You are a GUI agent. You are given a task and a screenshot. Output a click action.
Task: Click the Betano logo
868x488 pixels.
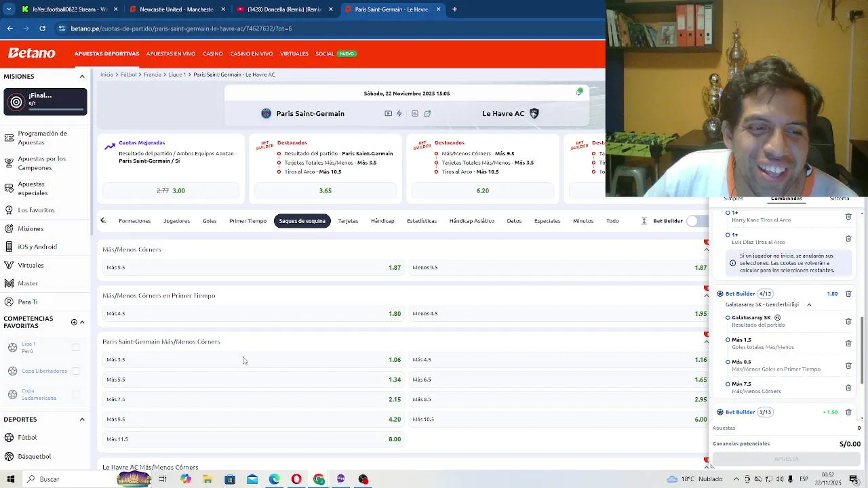pyautogui.click(x=32, y=53)
